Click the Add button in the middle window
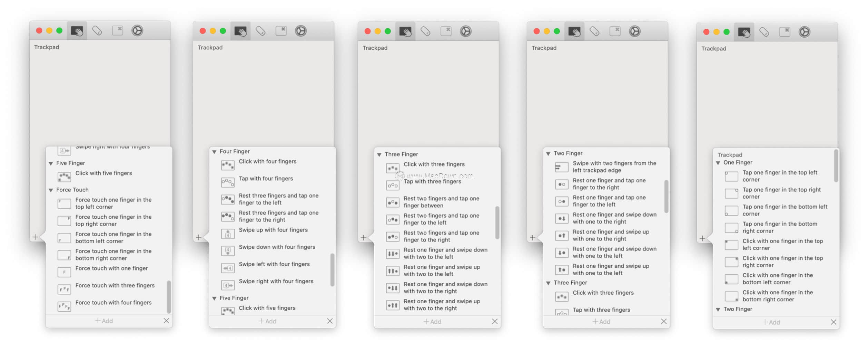The image size is (868, 351). [x=432, y=322]
